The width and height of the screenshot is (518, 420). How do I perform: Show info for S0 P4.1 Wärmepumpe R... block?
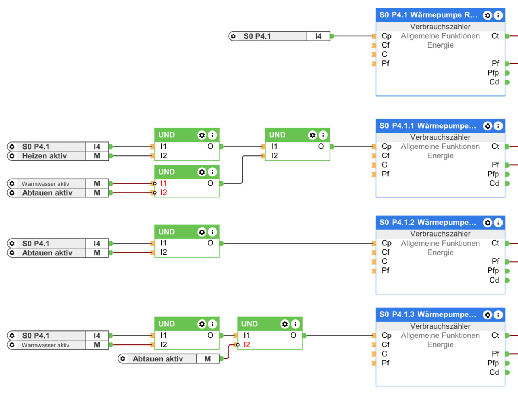click(x=498, y=15)
